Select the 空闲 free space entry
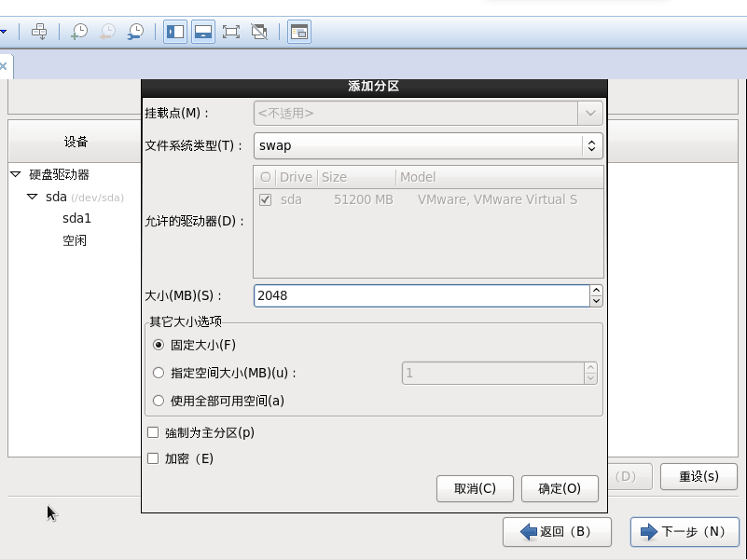This screenshot has width=747, height=560. tap(75, 240)
